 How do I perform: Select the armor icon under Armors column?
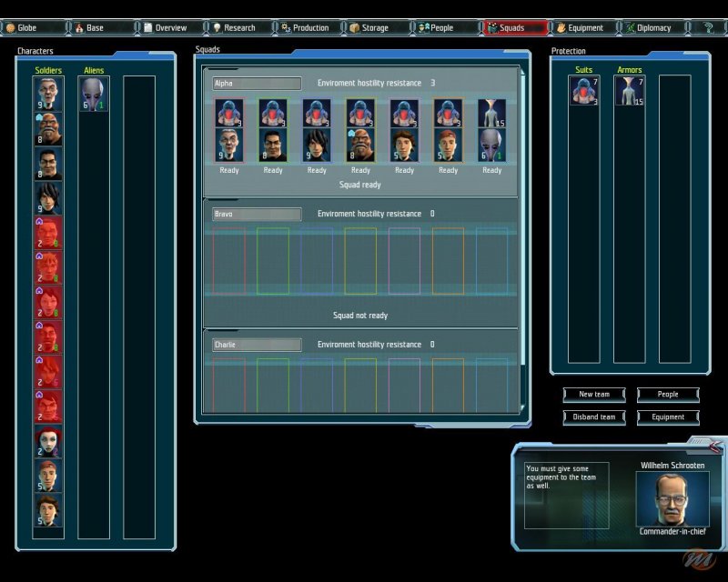[629, 91]
